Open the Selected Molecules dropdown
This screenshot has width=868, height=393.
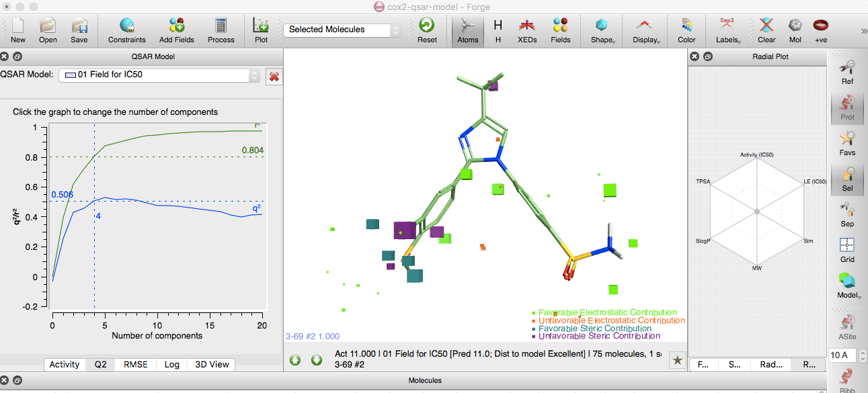click(342, 30)
